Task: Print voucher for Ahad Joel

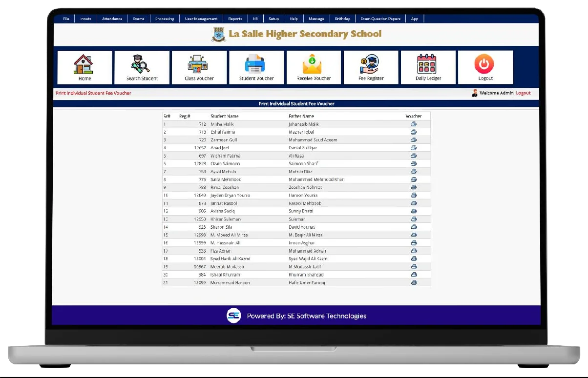Action: (x=414, y=148)
